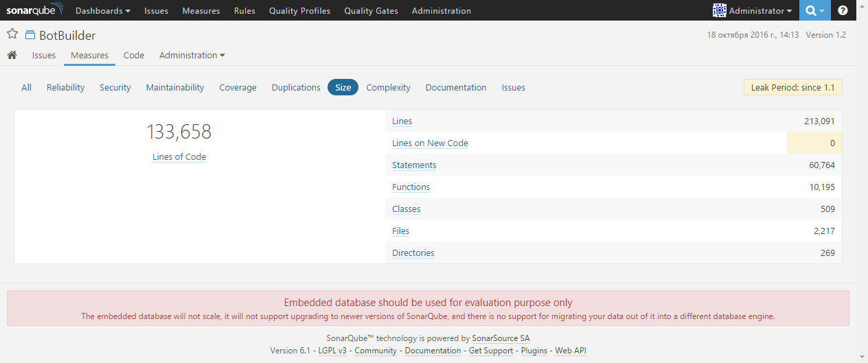This screenshot has width=868, height=363.
Task: Select the project Measures tab
Action: click(x=89, y=56)
